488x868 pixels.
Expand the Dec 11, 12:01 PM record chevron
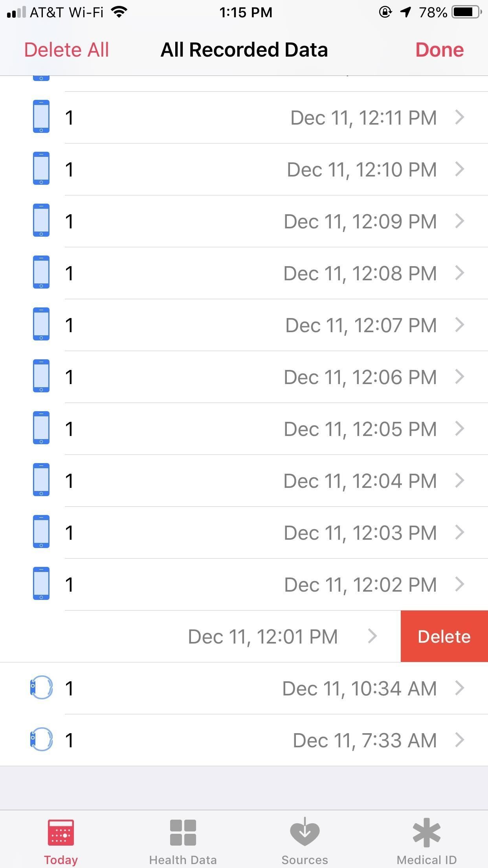[372, 636]
